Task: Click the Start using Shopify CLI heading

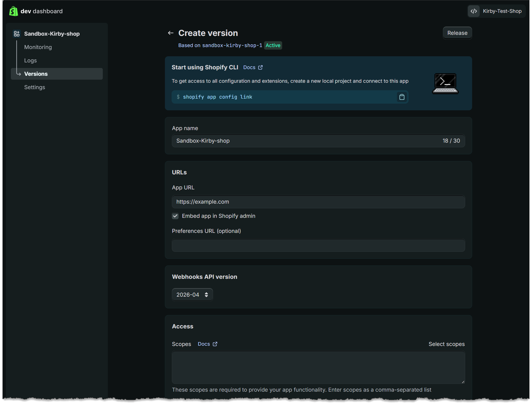Action: 205,67
